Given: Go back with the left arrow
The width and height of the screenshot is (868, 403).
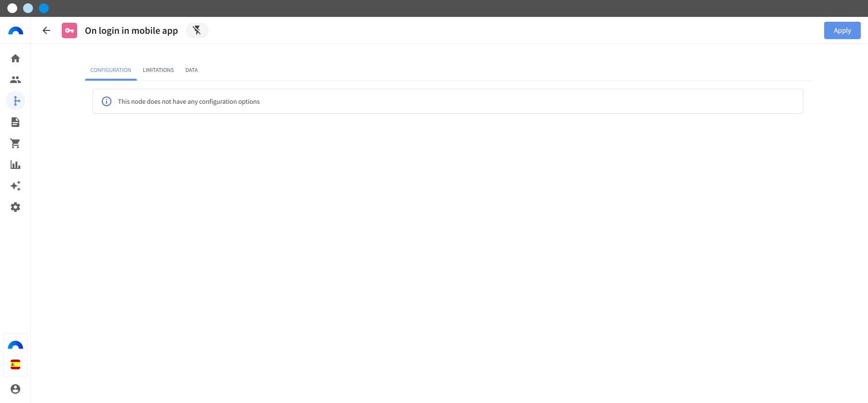Looking at the screenshot, I should (46, 30).
